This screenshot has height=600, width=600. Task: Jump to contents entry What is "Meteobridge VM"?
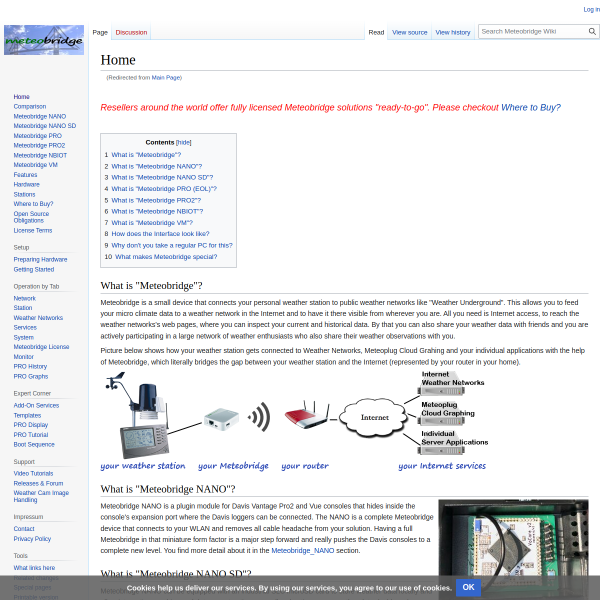(x=152, y=223)
